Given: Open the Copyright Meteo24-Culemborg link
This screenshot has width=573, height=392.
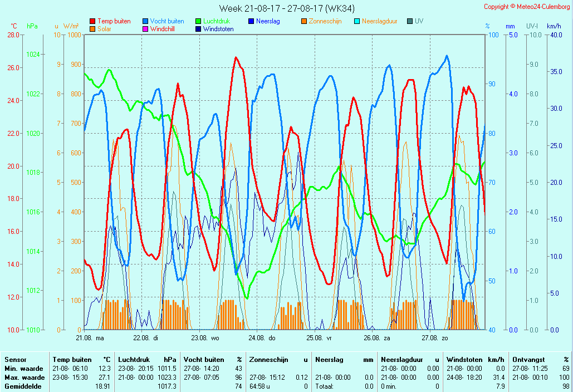Looking at the screenshot, I should 527,7.
